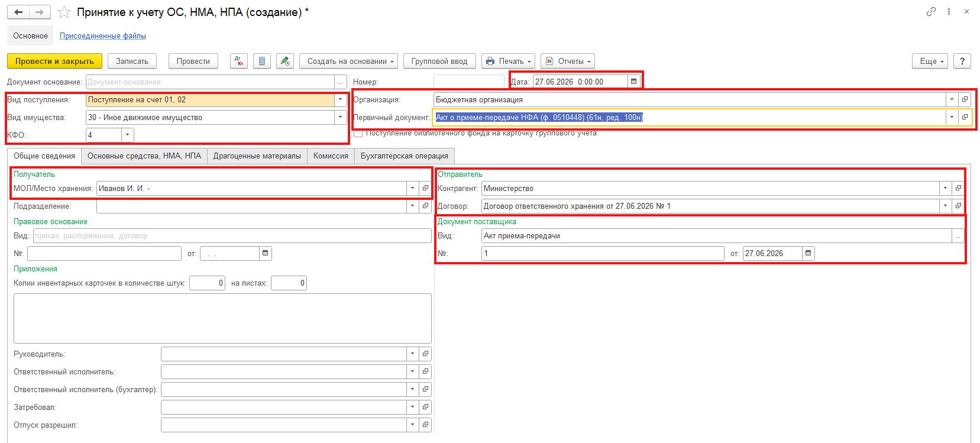Click the на листах count field
This screenshot has width=980, height=443.
point(289,283)
